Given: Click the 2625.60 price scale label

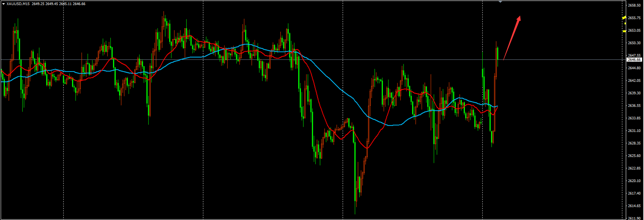Looking at the screenshot, I should pos(634,156).
